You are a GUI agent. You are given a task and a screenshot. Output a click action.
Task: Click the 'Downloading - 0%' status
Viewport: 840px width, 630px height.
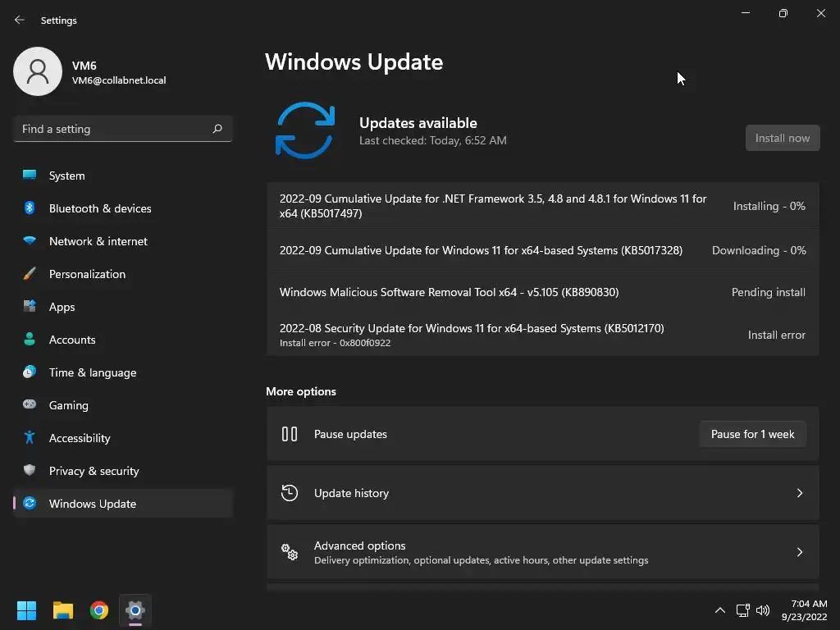[x=759, y=250]
